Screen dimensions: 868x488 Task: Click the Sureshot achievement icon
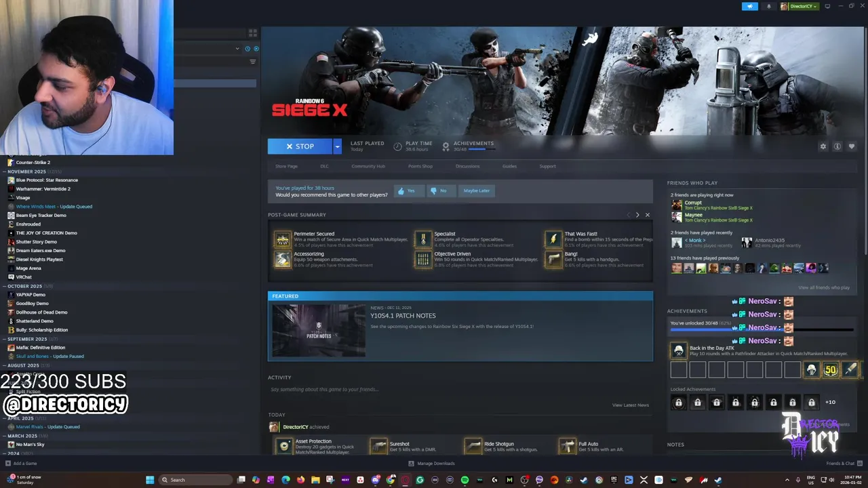point(379,446)
